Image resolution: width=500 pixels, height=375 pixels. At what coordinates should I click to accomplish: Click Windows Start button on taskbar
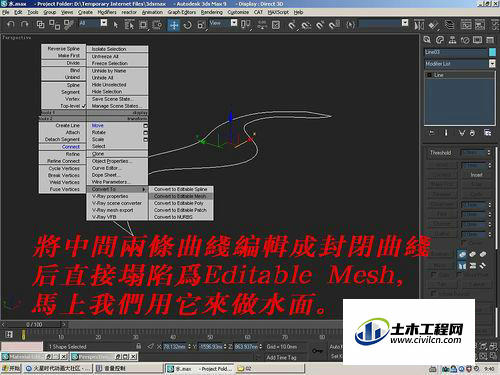[11, 368]
